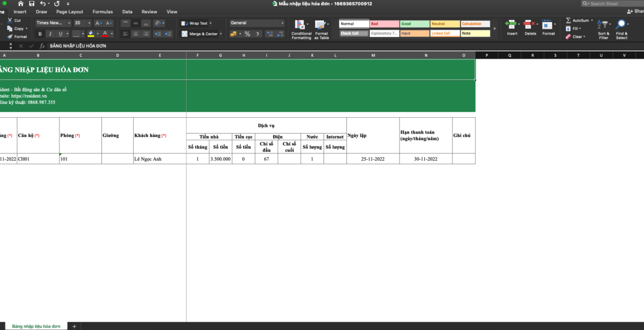Image resolution: width=644 pixels, height=330 pixels.
Task: Click the Sort & Filter icon
Action: (604, 30)
